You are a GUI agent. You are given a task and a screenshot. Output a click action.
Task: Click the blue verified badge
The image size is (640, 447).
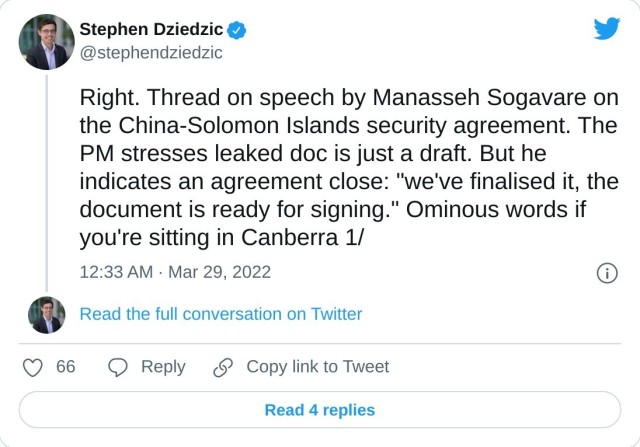click(238, 30)
